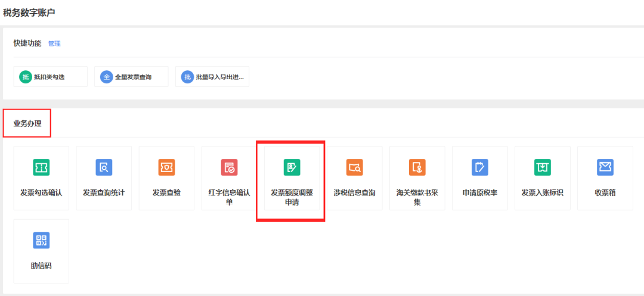
Task: Open the 发票勾选确认 card label
Action: [x=41, y=193]
